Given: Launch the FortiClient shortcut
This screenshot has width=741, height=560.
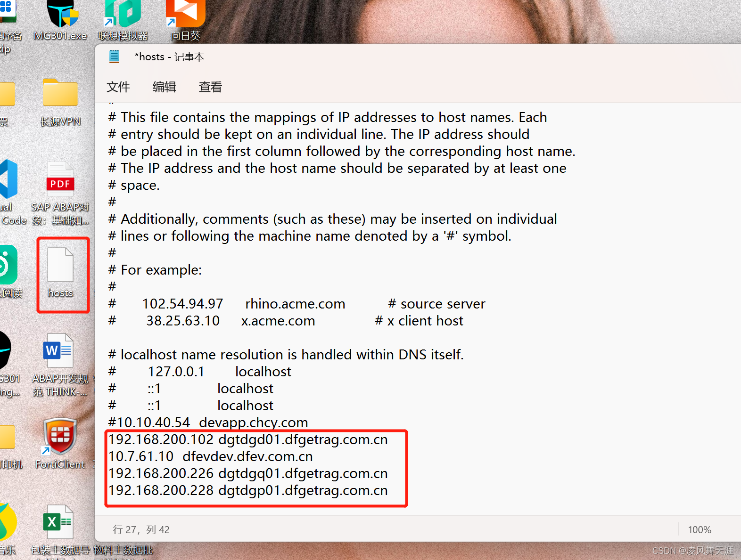Looking at the screenshot, I should click(x=60, y=443).
